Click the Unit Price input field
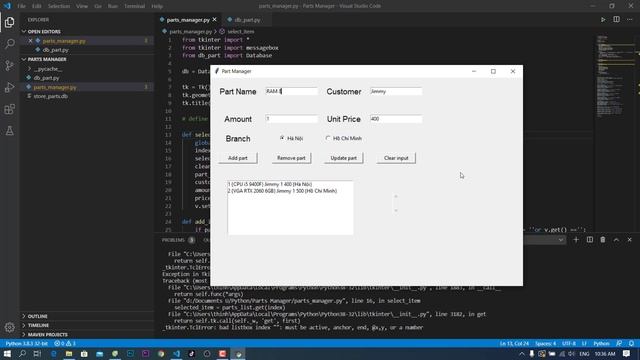Viewport: 640px width, 360px height. tap(396, 119)
